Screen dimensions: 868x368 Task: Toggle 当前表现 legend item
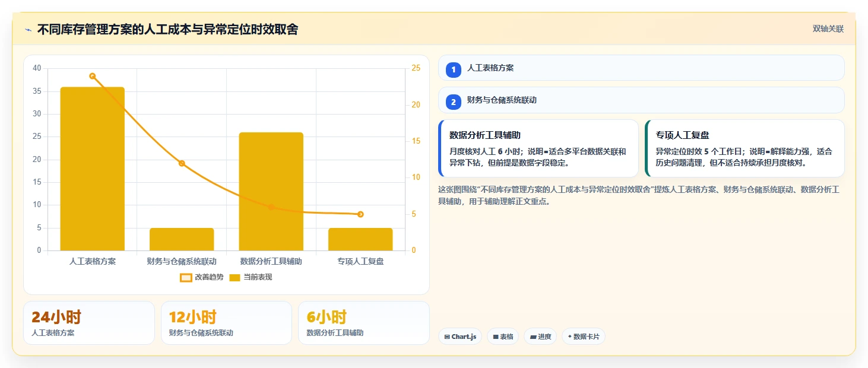tap(251, 277)
